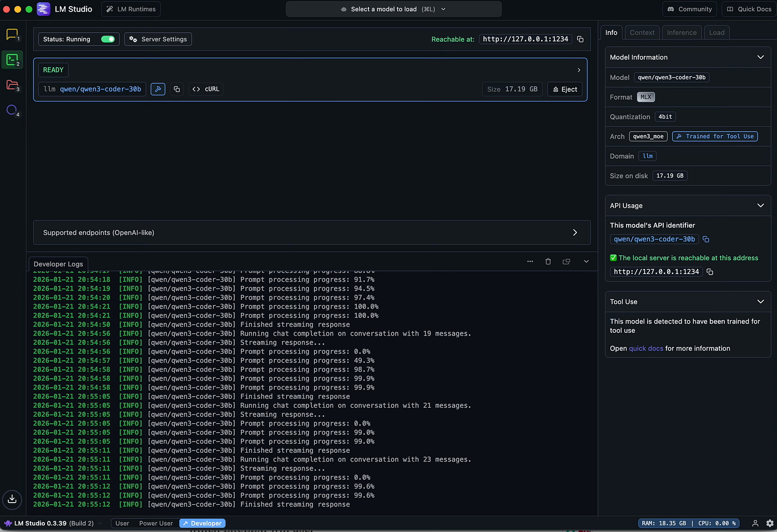This screenshot has height=532, width=777.
Task: Clear the Developer Logs with trash icon
Action: tap(548, 261)
